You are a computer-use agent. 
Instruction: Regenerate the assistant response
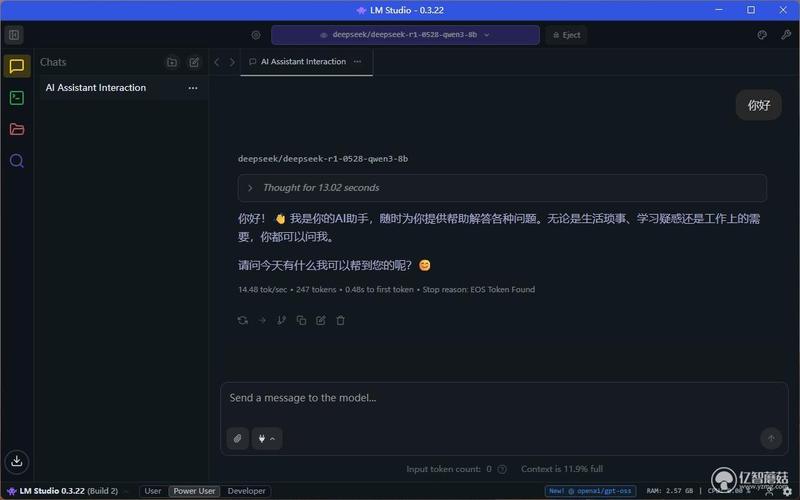click(x=243, y=320)
